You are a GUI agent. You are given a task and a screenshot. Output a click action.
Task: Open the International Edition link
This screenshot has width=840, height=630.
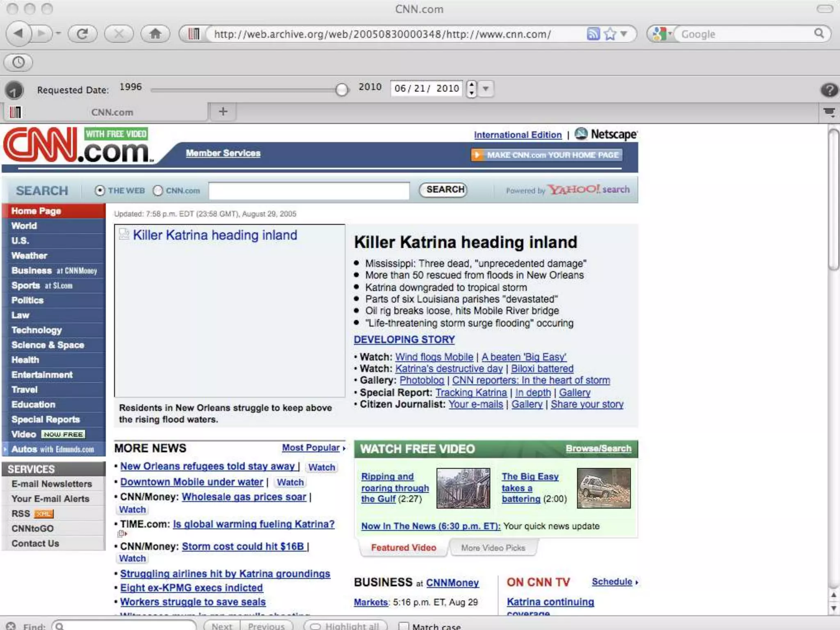click(518, 135)
